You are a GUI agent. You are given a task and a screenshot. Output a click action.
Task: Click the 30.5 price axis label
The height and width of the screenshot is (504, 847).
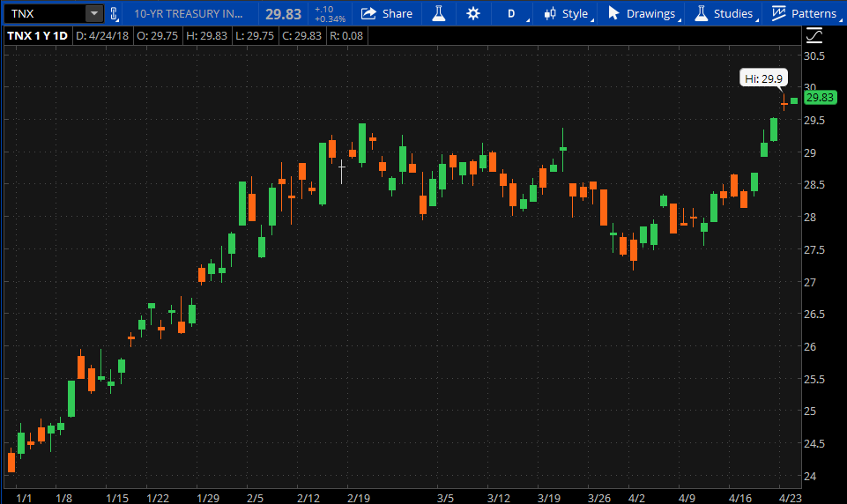[814, 56]
